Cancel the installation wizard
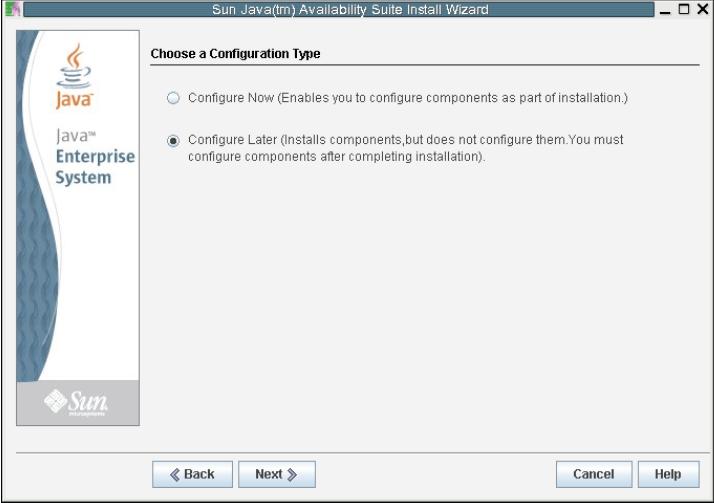714x503 pixels. 594,474
